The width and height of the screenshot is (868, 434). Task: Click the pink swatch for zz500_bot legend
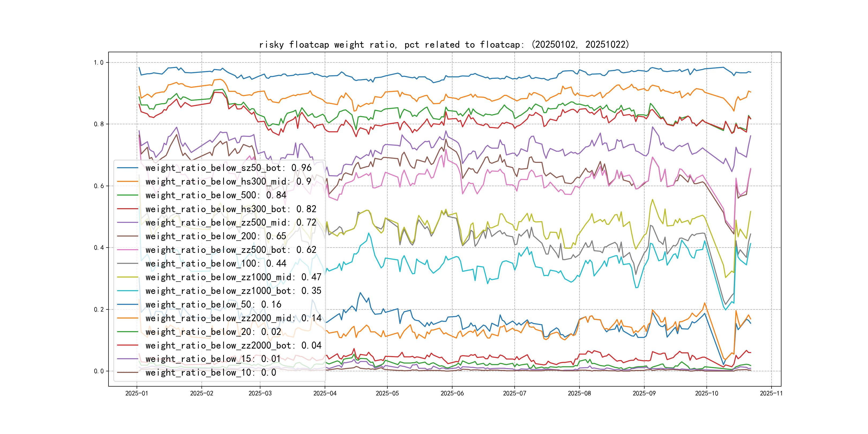pos(127,250)
